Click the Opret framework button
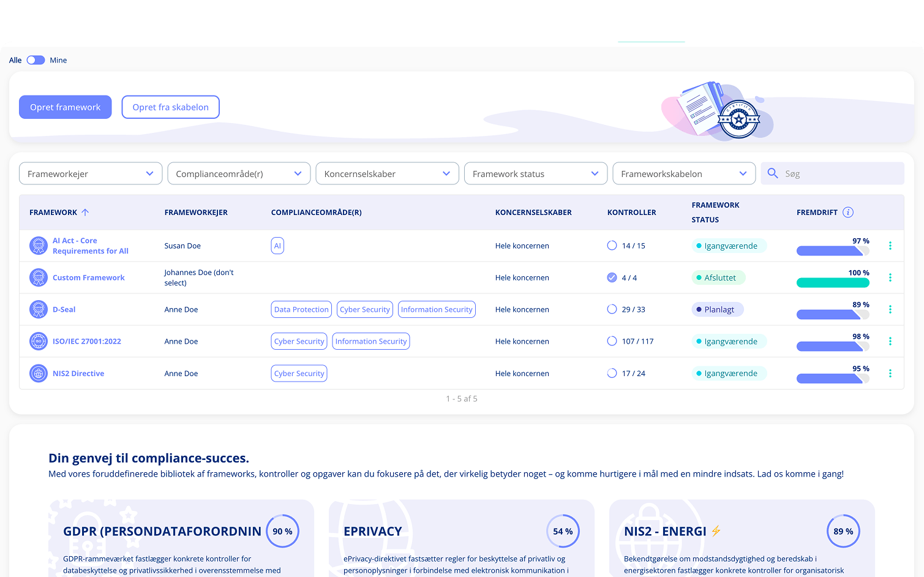This screenshot has width=924, height=577. point(65,107)
